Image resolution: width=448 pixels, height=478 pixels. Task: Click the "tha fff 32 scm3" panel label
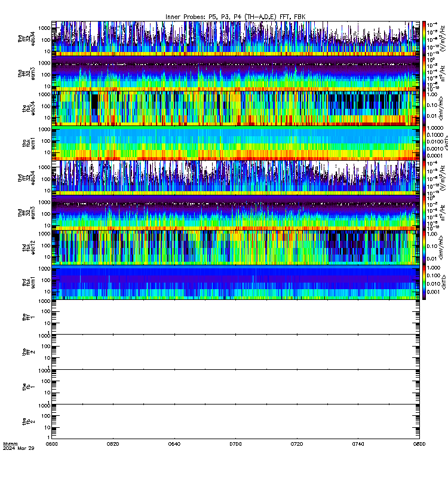pos(26,73)
